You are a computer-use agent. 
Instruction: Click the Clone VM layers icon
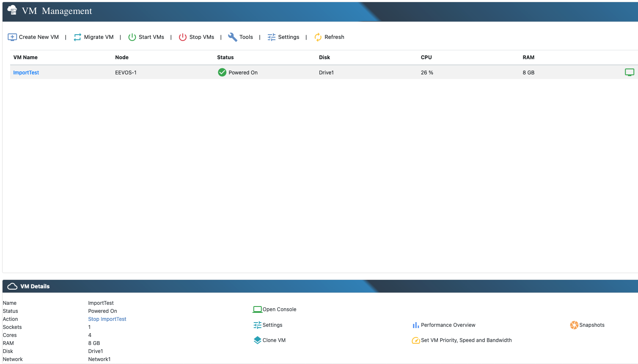[257, 340]
